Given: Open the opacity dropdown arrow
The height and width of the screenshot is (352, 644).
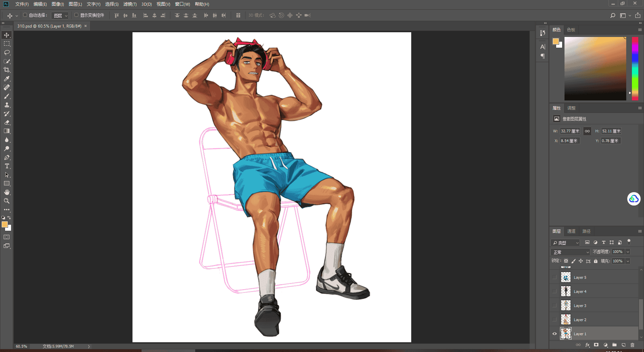Looking at the screenshot, I should (x=628, y=252).
